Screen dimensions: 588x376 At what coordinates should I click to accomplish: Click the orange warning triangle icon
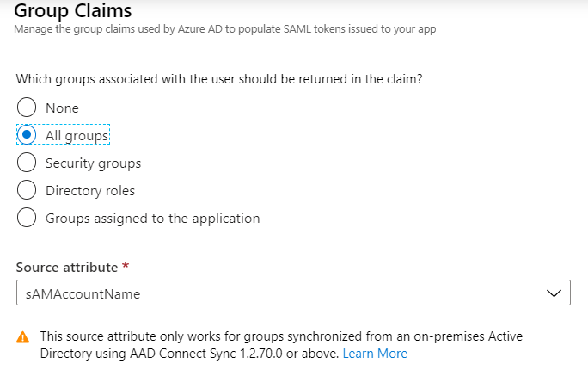tap(23, 336)
